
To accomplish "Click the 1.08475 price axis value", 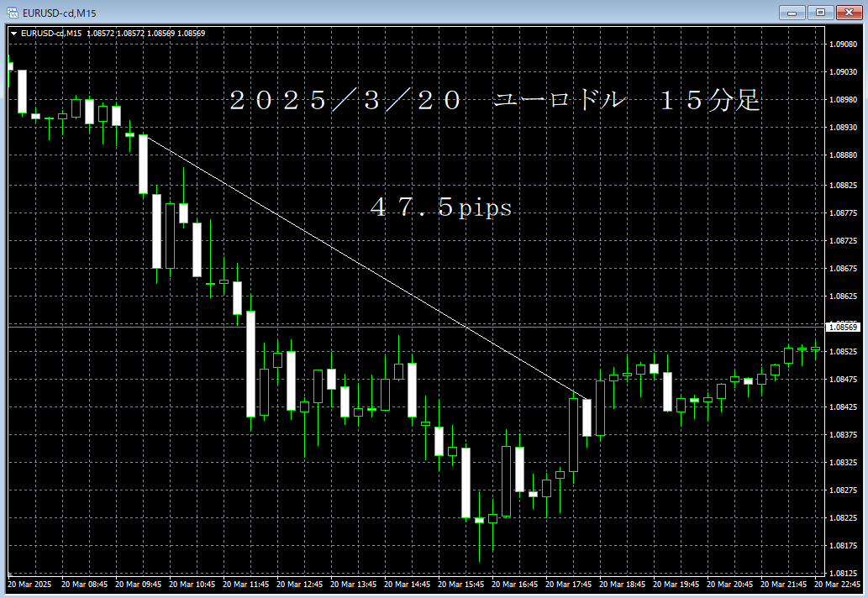I will point(843,379).
